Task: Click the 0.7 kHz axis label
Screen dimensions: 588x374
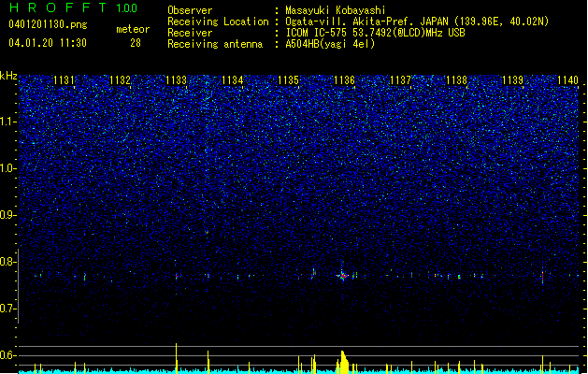Action: tap(8, 309)
